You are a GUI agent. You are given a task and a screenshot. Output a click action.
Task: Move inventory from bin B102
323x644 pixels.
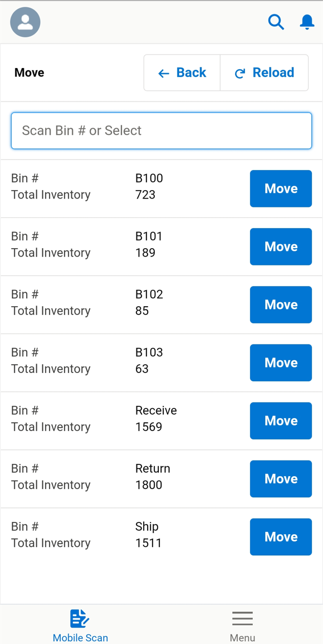(x=281, y=304)
